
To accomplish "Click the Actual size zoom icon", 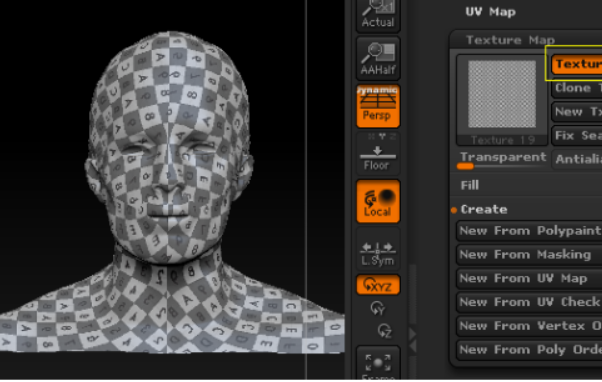I will [378, 15].
